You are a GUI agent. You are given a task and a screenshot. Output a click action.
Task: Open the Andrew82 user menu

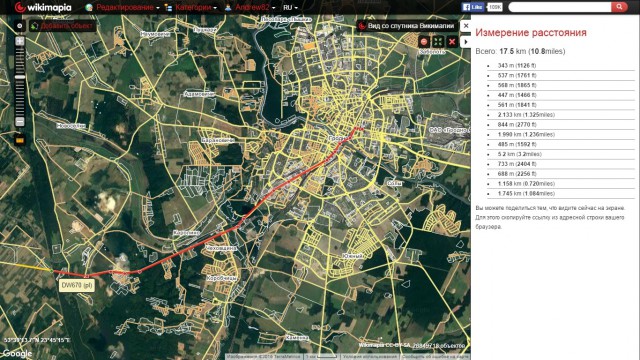point(255,7)
